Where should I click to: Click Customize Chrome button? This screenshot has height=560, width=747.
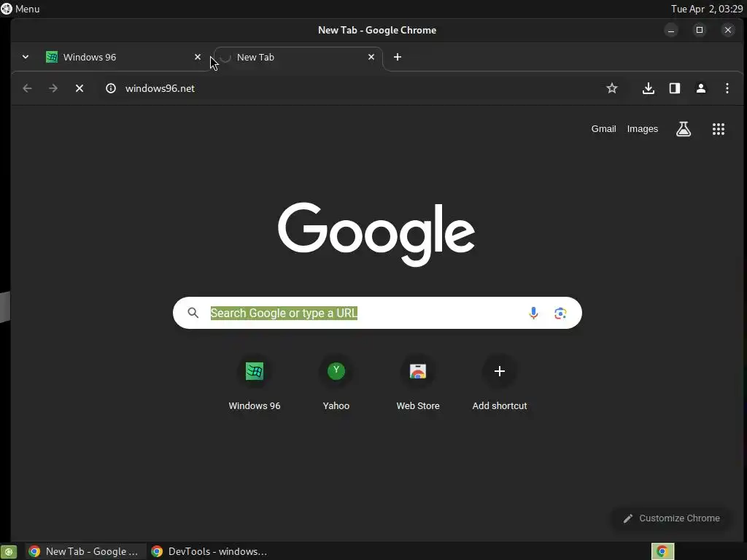pos(672,518)
